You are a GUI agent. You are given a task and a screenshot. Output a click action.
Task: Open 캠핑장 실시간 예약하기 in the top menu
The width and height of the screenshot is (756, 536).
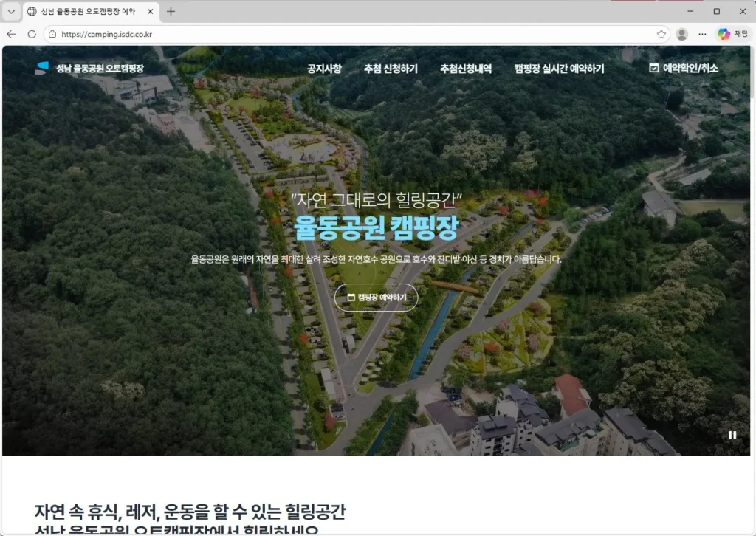pyautogui.click(x=559, y=69)
